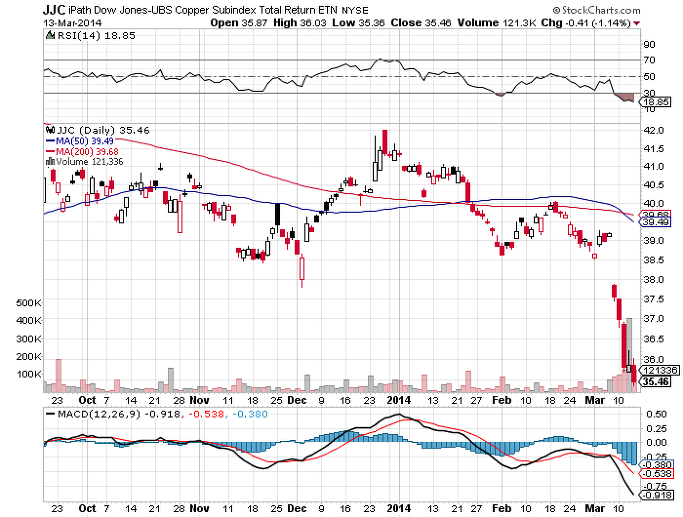Click Feb on the price panel date axis
The image size is (683, 517).
[x=501, y=400]
